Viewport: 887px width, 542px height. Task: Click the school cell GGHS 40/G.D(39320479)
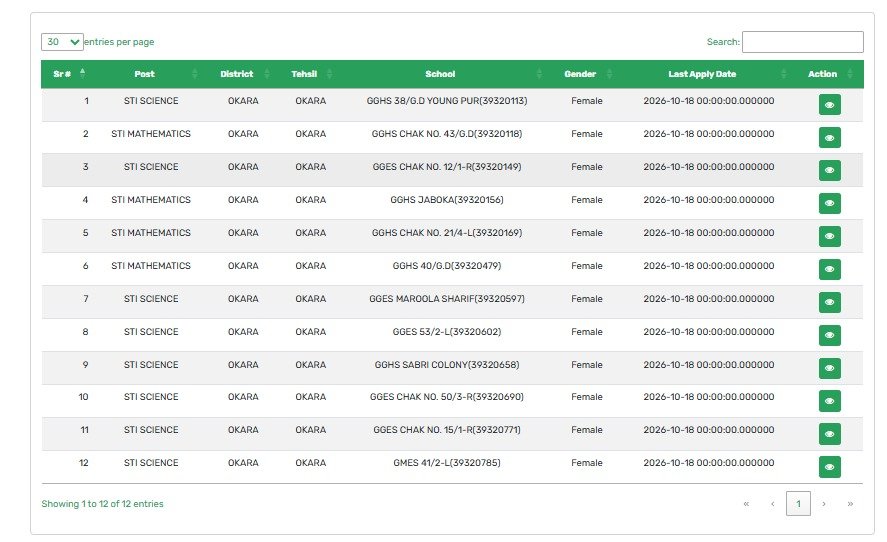[447, 266]
